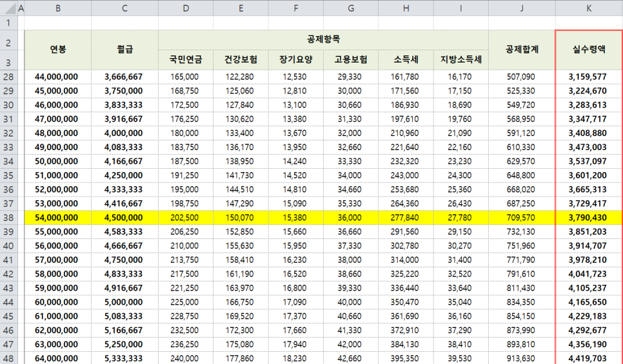This screenshot has height=364, width=623.
Task: Click monthly pay cell 4,083,333
Action: click(124, 148)
